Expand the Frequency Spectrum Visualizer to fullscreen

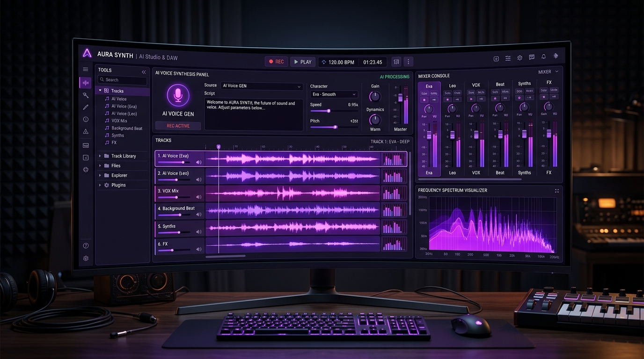click(x=557, y=191)
